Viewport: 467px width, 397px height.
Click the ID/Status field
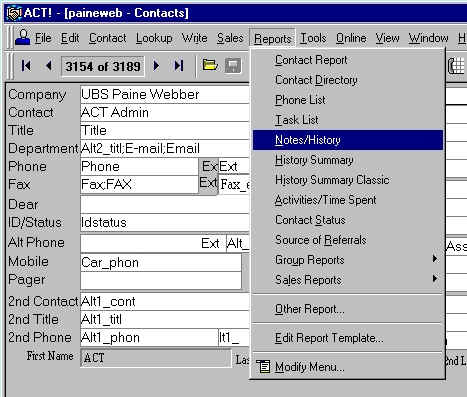pyautogui.click(x=165, y=223)
